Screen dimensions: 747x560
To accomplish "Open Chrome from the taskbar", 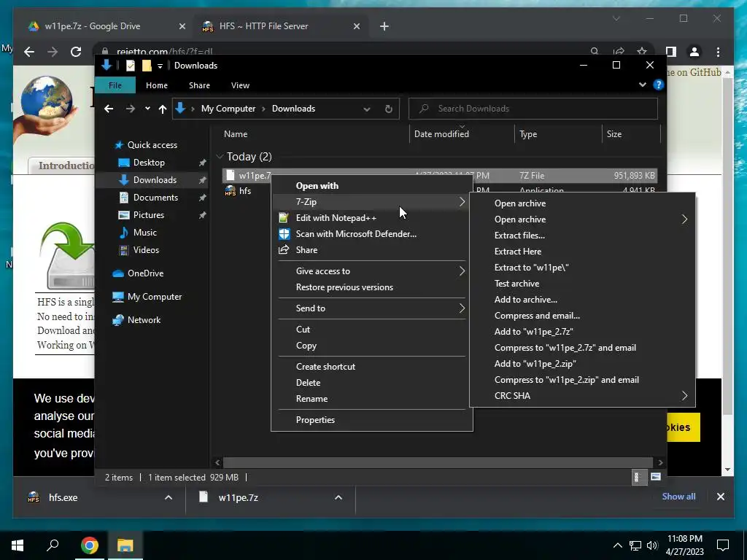I will tap(90, 545).
